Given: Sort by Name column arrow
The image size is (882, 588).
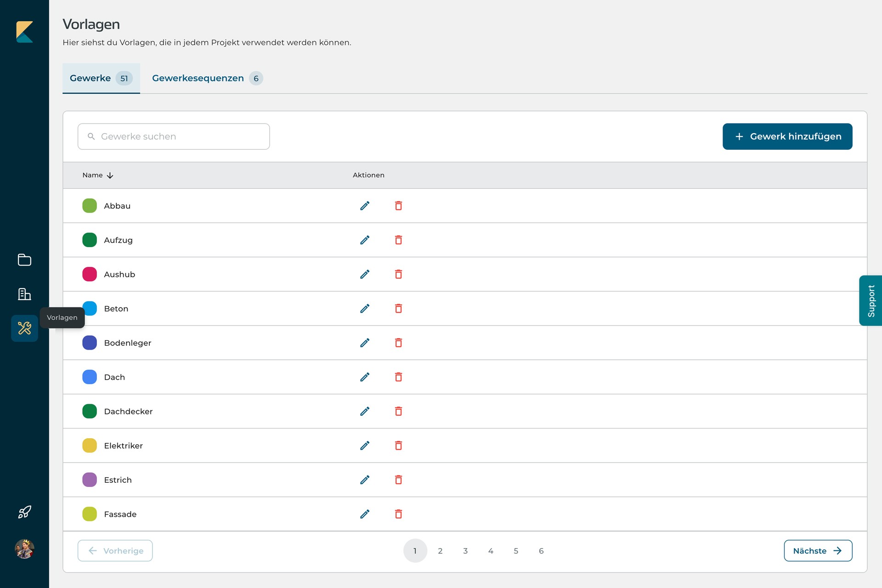Looking at the screenshot, I should coord(110,175).
